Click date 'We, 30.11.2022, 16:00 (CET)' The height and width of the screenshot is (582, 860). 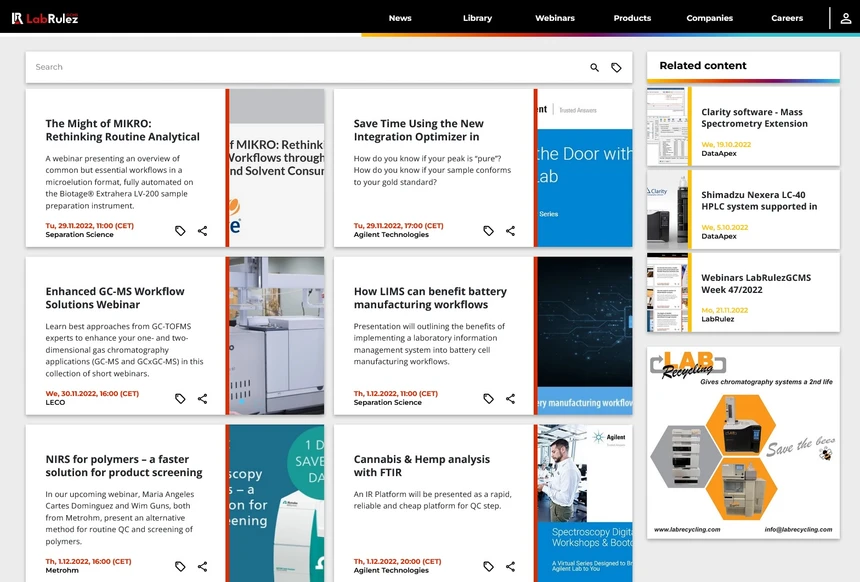(x=92, y=393)
